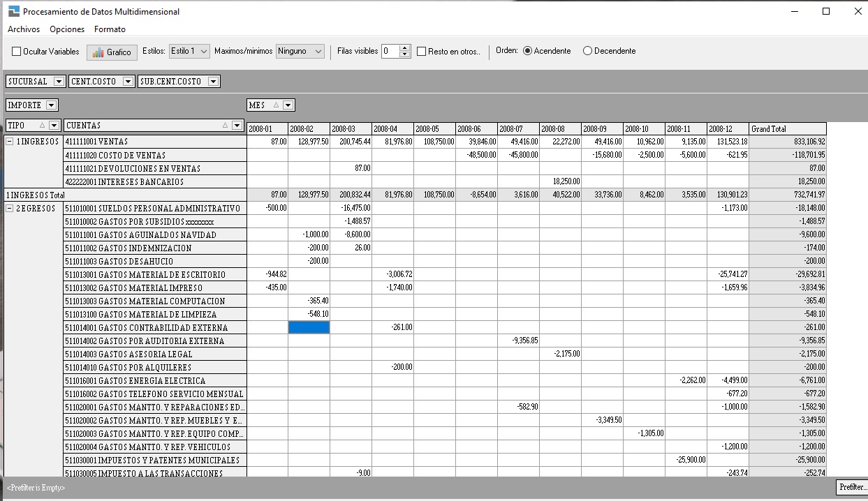Click the Prefilter... button
Image resolution: width=868 pixels, height=501 pixels.
point(852,487)
